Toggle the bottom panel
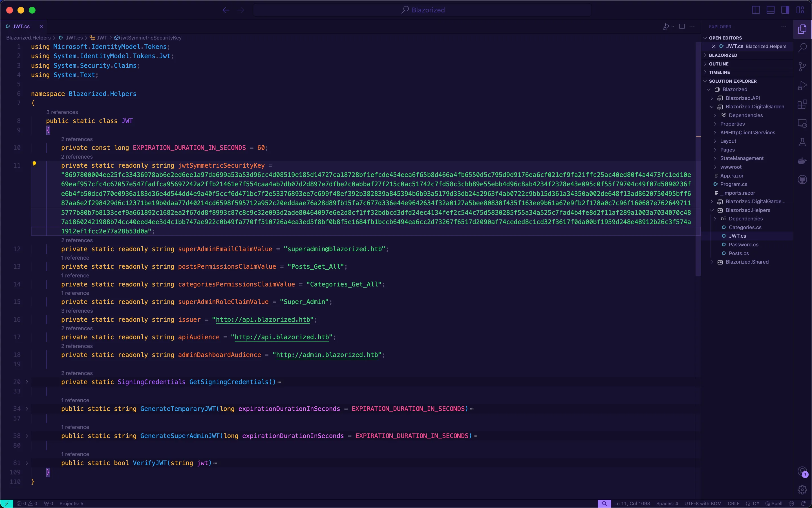Viewport: 812px width, 508px height. pyautogui.click(x=771, y=10)
